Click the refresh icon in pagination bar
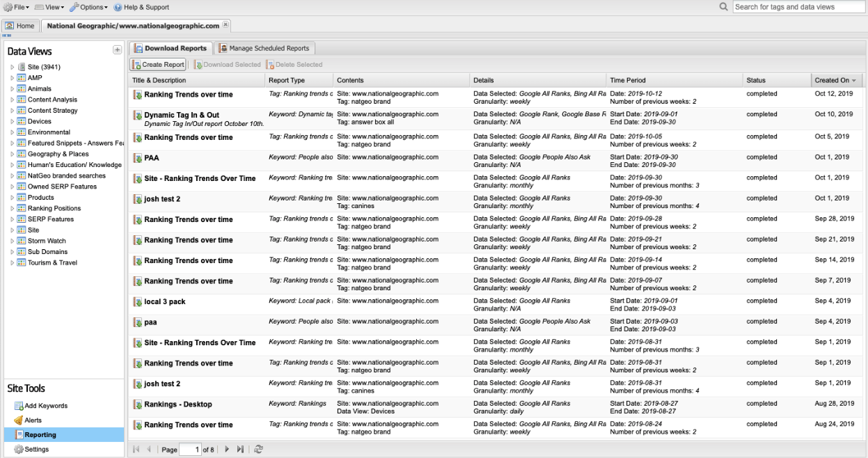 click(x=258, y=450)
